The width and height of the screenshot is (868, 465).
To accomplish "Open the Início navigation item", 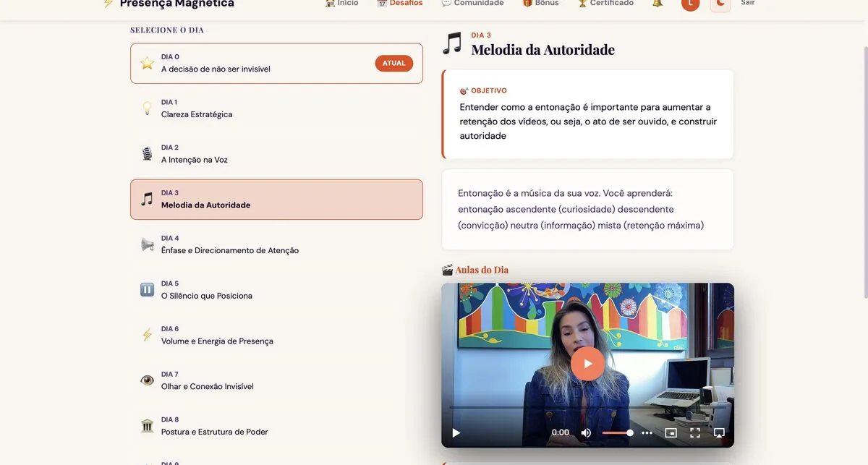I will (341, 4).
